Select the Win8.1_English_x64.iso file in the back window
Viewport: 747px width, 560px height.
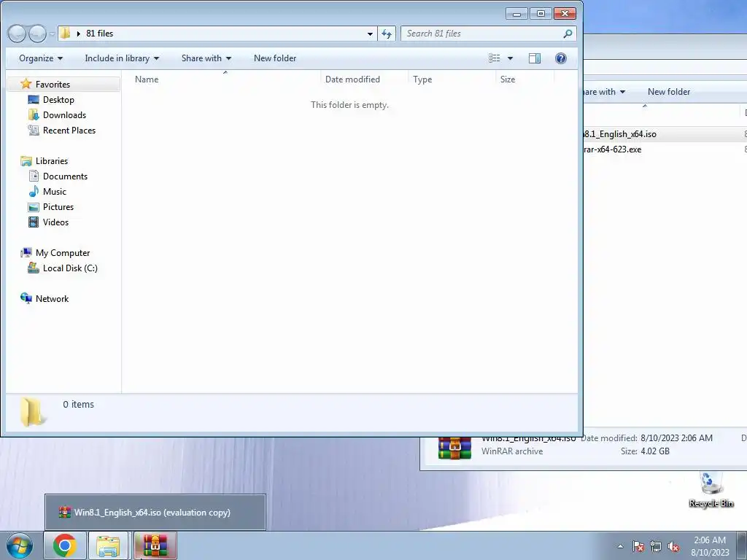[x=619, y=134]
